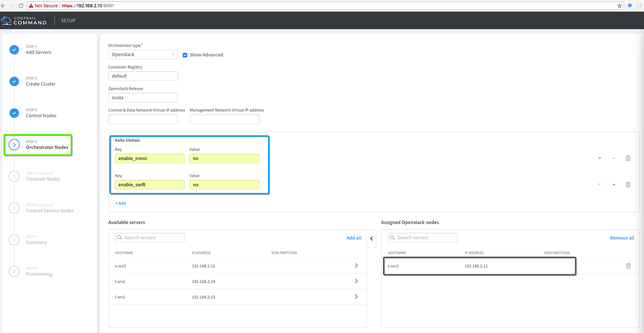Open Provisioning step label

(x=39, y=274)
